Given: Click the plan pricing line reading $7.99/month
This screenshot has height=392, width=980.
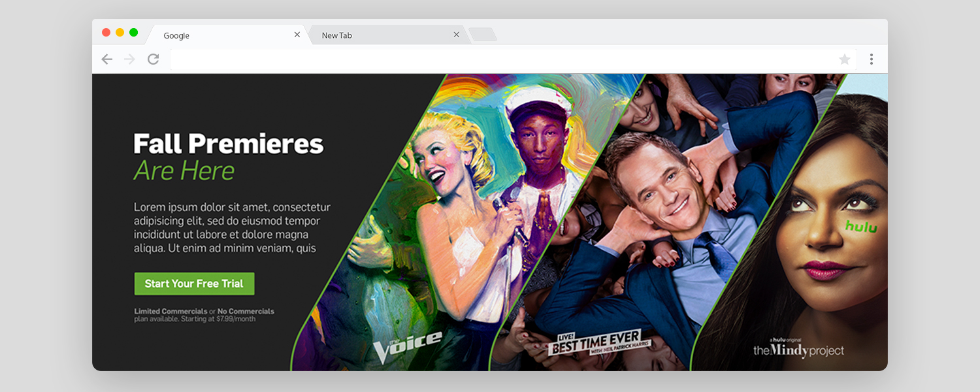Looking at the screenshot, I should point(195,319).
